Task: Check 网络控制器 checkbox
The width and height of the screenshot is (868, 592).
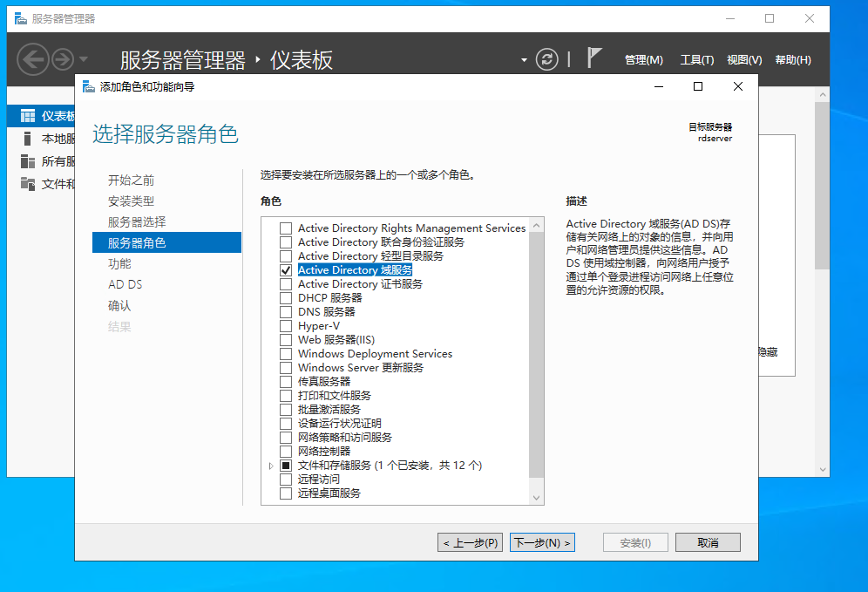Action: click(x=286, y=452)
